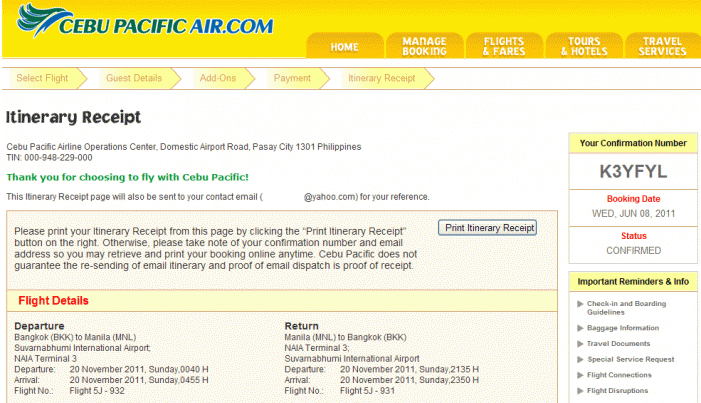
Task: Click the Add-Ons step
Action: [x=218, y=78]
